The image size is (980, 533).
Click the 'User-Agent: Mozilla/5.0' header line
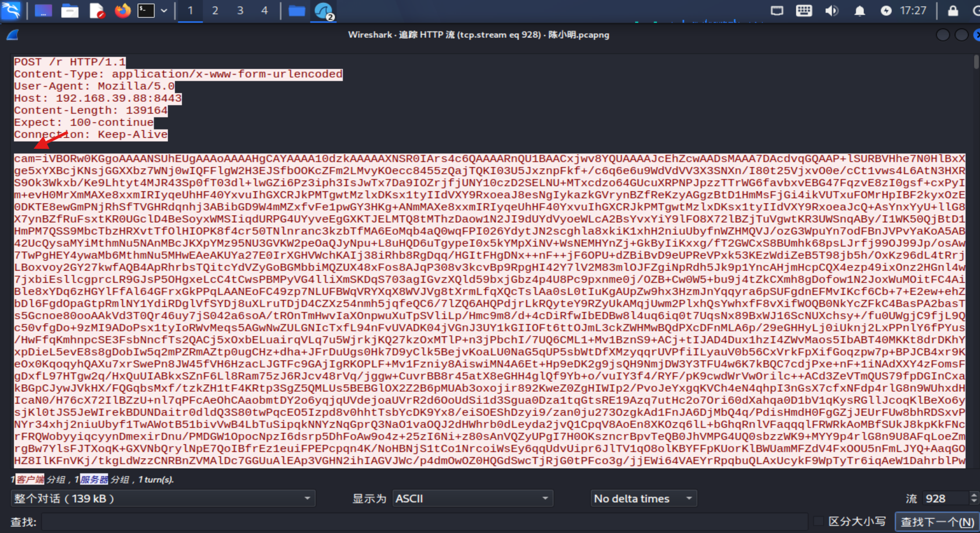[94, 86]
